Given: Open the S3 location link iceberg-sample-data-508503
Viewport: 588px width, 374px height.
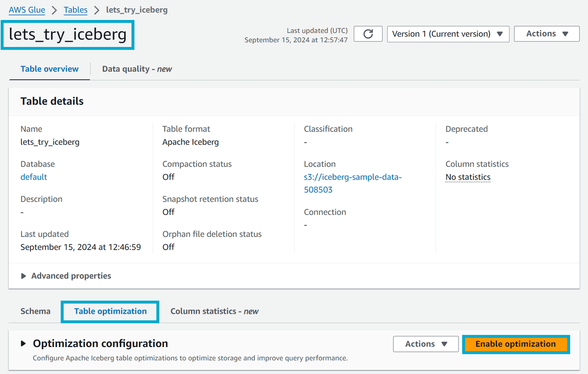Looking at the screenshot, I should pyautogui.click(x=352, y=183).
